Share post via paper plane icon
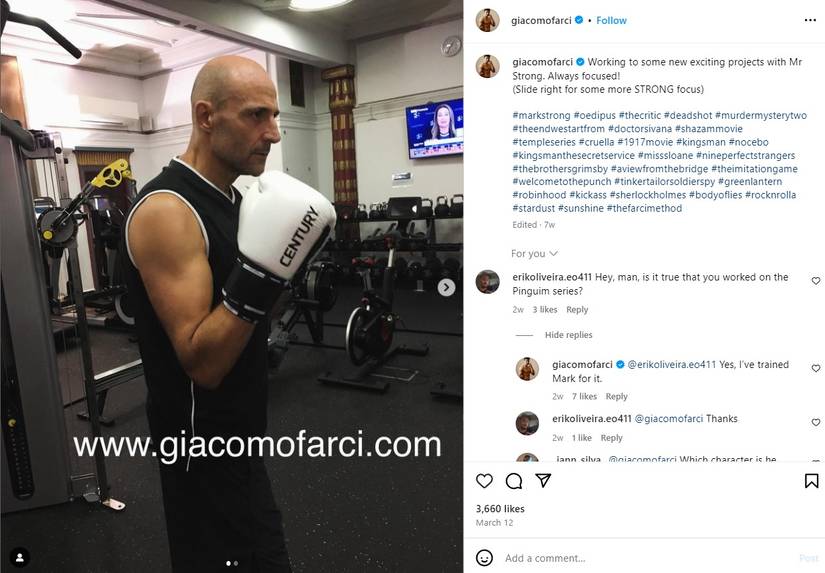 543,480
